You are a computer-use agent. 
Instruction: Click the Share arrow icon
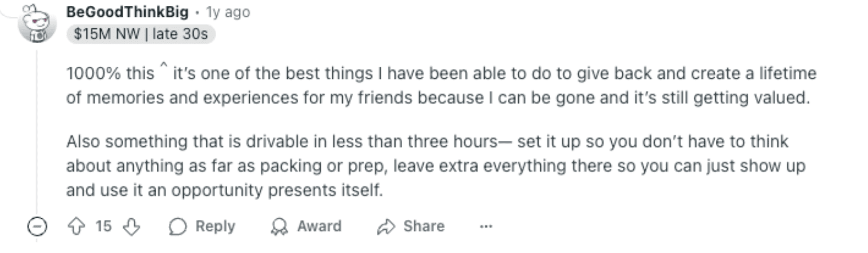click(x=386, y=227)
